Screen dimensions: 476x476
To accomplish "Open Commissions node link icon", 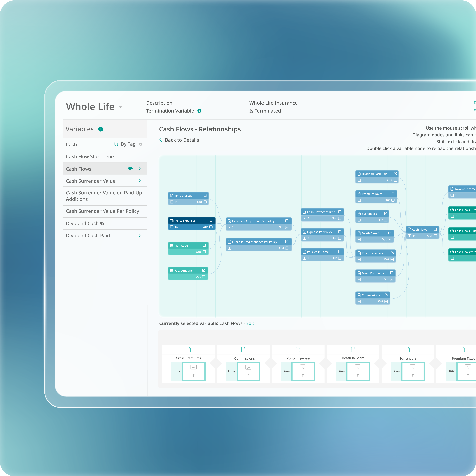I will click(x=386, y=295).
